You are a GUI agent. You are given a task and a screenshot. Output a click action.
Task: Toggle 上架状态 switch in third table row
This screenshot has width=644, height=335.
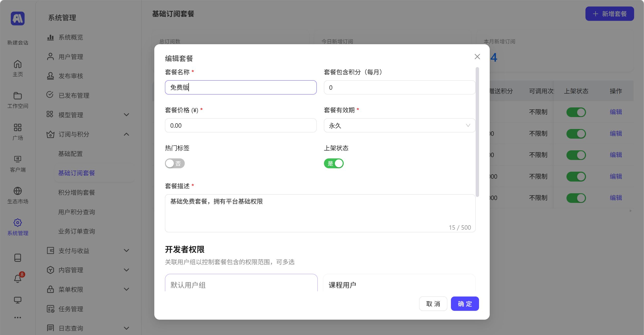[576, 155]
